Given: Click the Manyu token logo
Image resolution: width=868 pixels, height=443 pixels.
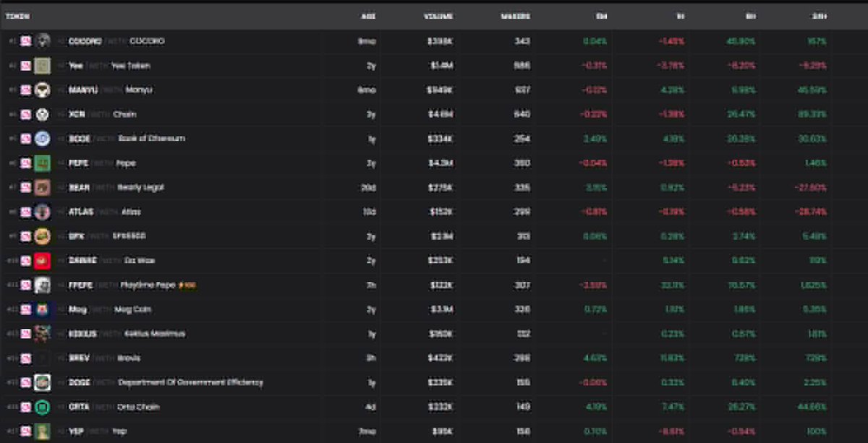Looking at the screenshot, I should (43, 90).
